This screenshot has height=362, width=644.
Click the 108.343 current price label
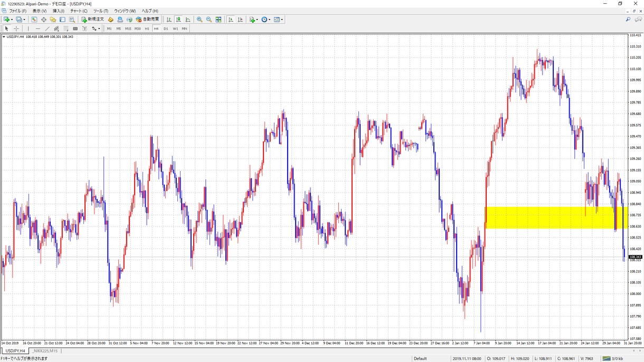point(636,257)
